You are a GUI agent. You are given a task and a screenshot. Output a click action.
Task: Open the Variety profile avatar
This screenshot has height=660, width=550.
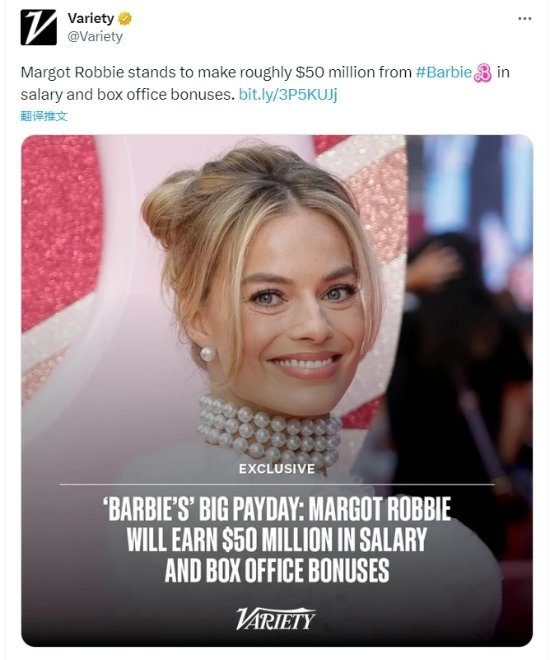38,27
